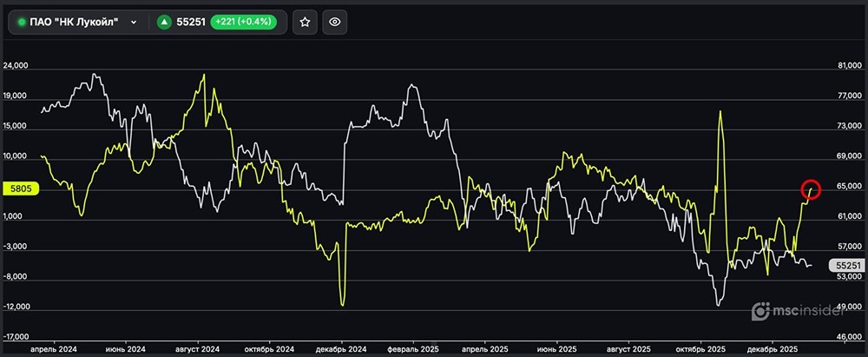
Task: Click the август 2025 date label
Action: coord(629,350)
